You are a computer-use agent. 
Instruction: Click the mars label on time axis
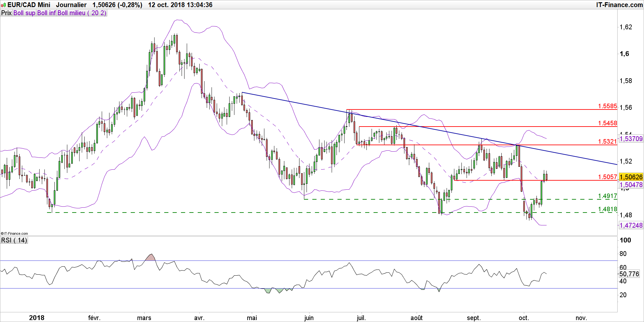(x=144, y=318)
